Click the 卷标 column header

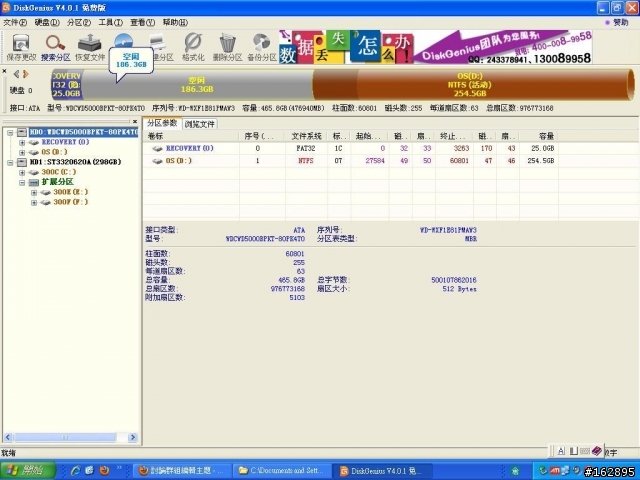tap(191, 136)
